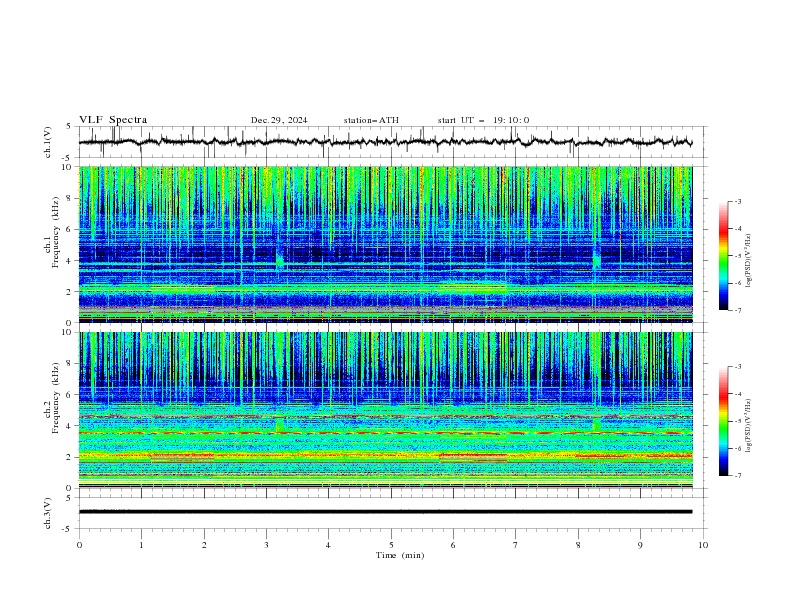Click the -7 label on ch.2 color bar
Viewport: 792px width, 612px height.
pos(737,476)
